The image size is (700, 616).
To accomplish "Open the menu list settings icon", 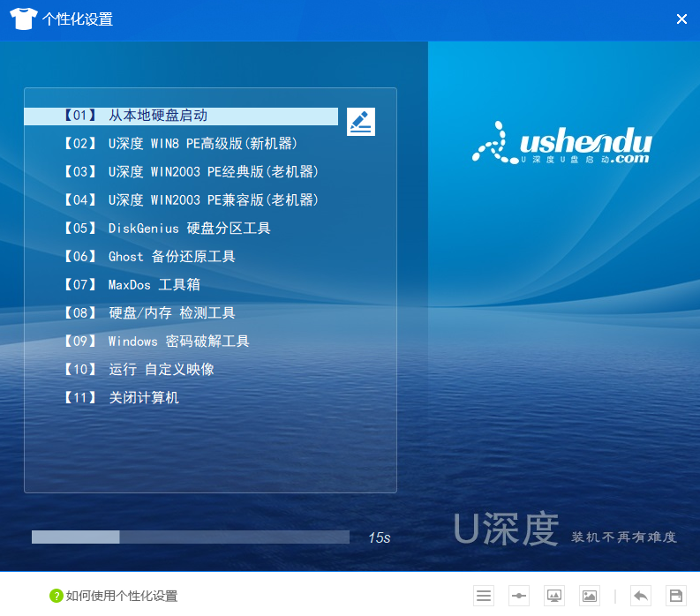I will coord(484,596).
